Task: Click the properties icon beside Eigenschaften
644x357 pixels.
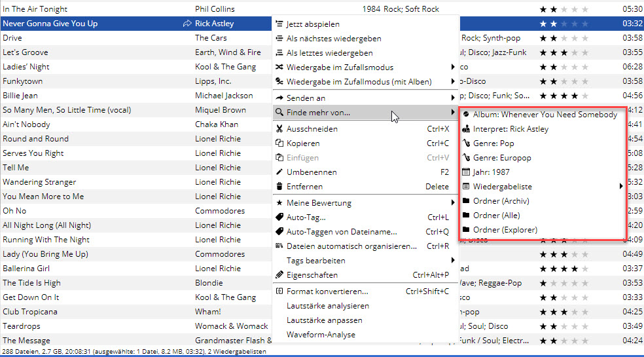Action: click(279, 275)
